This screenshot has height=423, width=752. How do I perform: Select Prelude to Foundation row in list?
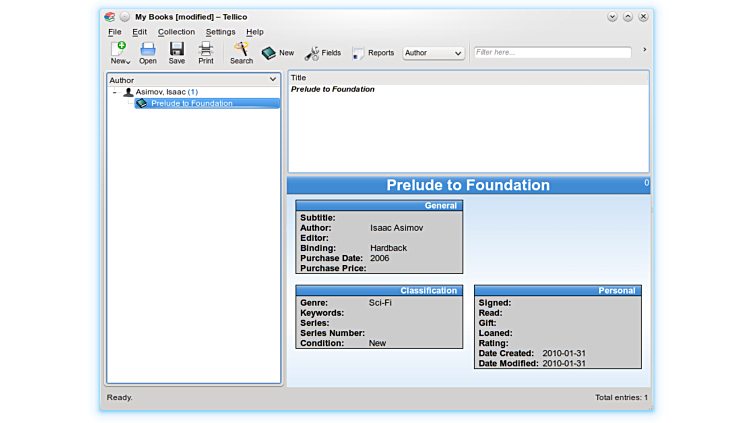pyautogui.click(x=333, y=89)
